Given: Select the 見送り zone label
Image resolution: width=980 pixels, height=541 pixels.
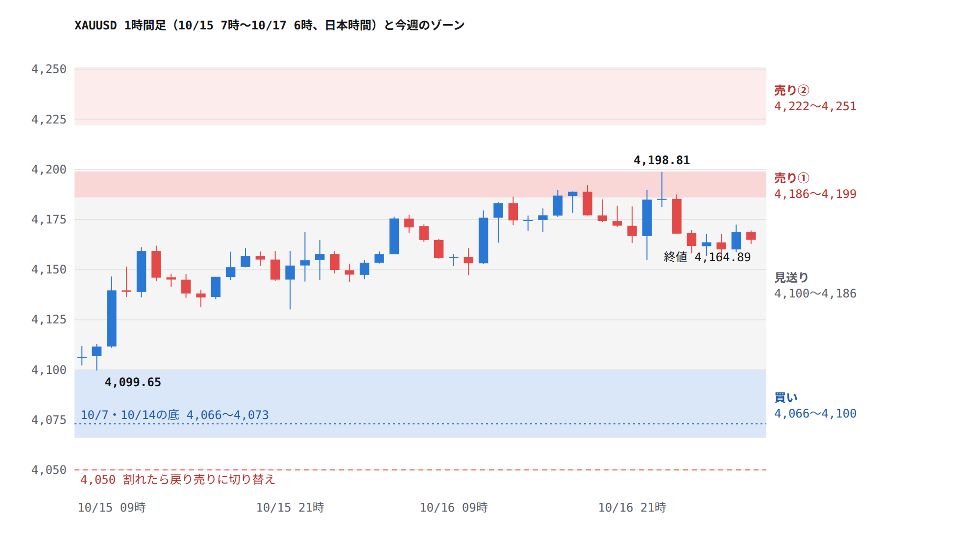Looking at the screenshot, I should (x=791, y=277).
